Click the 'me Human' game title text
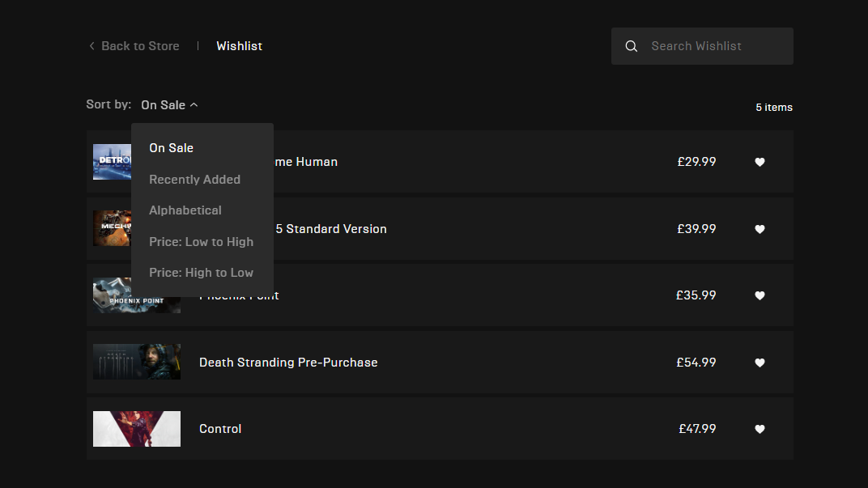Screen dimensions: 868x488 306,162
